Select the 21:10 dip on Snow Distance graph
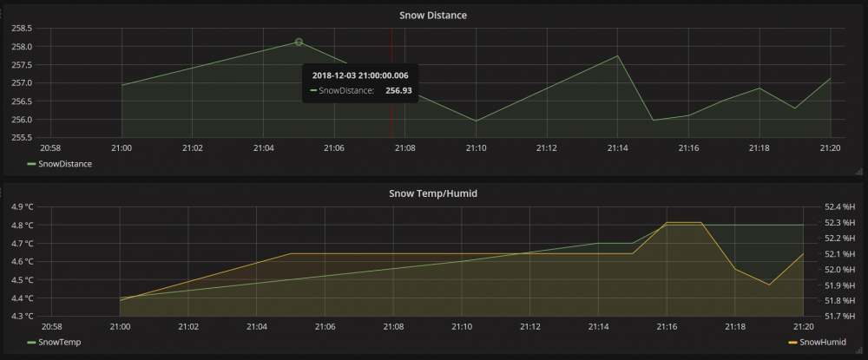This screenshot has width=868, height=360. coord(476,121)
